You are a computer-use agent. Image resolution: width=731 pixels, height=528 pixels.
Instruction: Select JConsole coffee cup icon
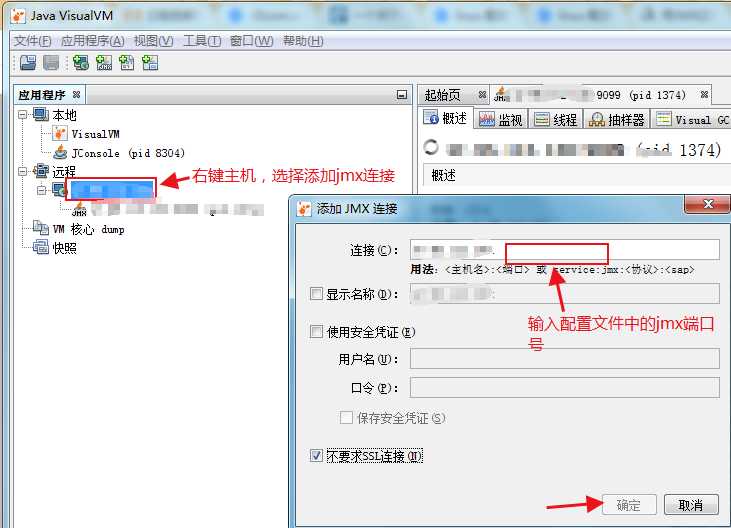tap(60, 152)
